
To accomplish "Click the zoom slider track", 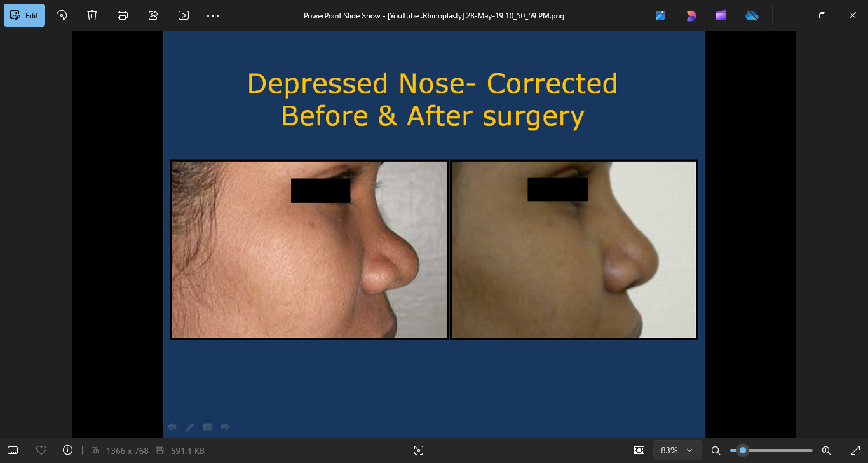I will [782, 450].
